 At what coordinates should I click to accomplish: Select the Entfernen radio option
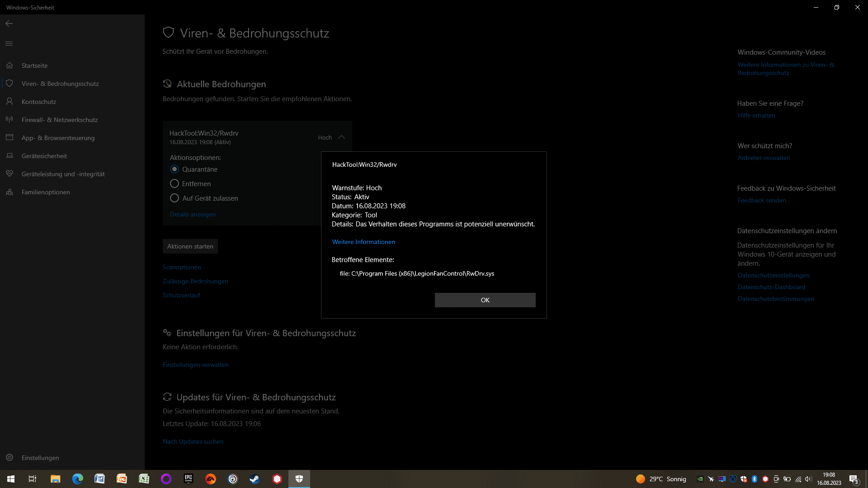175,184
